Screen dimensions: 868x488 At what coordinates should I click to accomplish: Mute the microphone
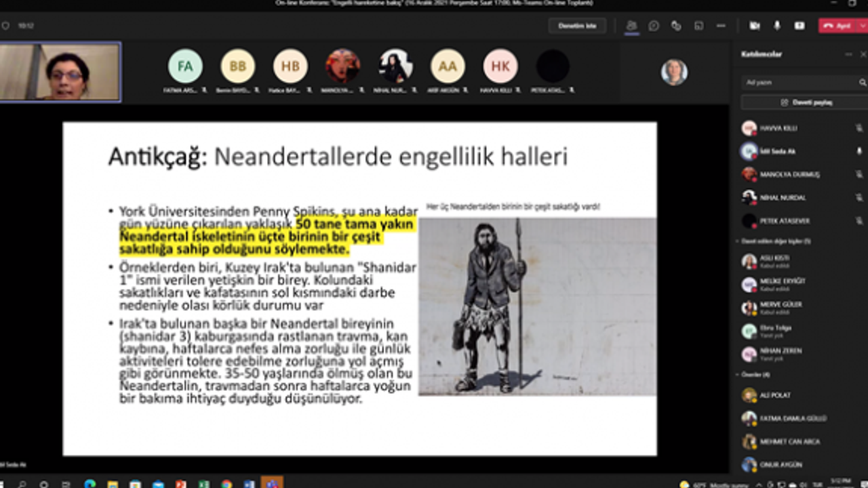click(x=777, y=26)
